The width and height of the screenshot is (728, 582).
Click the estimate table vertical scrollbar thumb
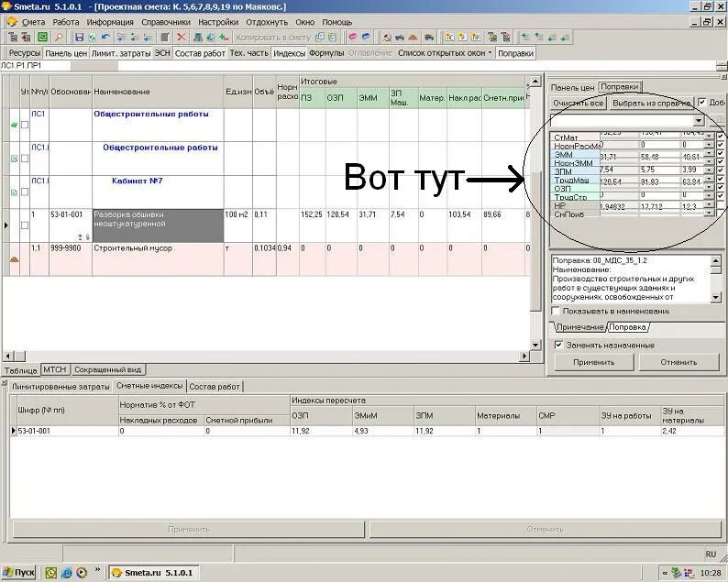[535, 241]
